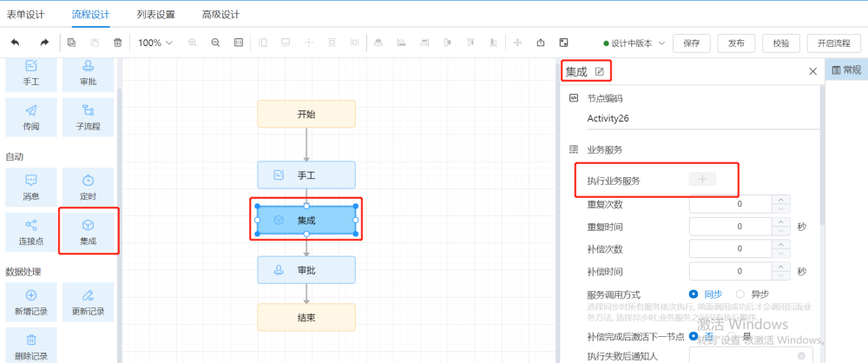Click the delete trash icon in toolbar

click(117, 43)
